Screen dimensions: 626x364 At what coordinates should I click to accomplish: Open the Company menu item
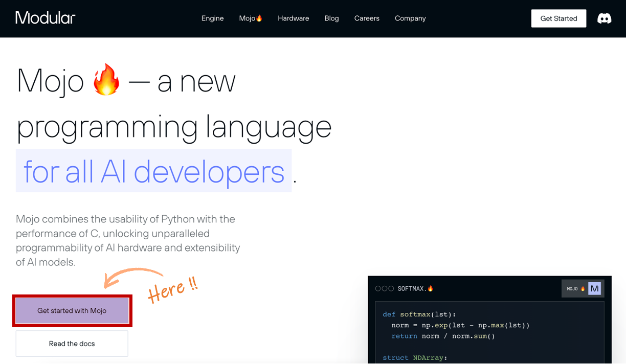coord(410,18)
